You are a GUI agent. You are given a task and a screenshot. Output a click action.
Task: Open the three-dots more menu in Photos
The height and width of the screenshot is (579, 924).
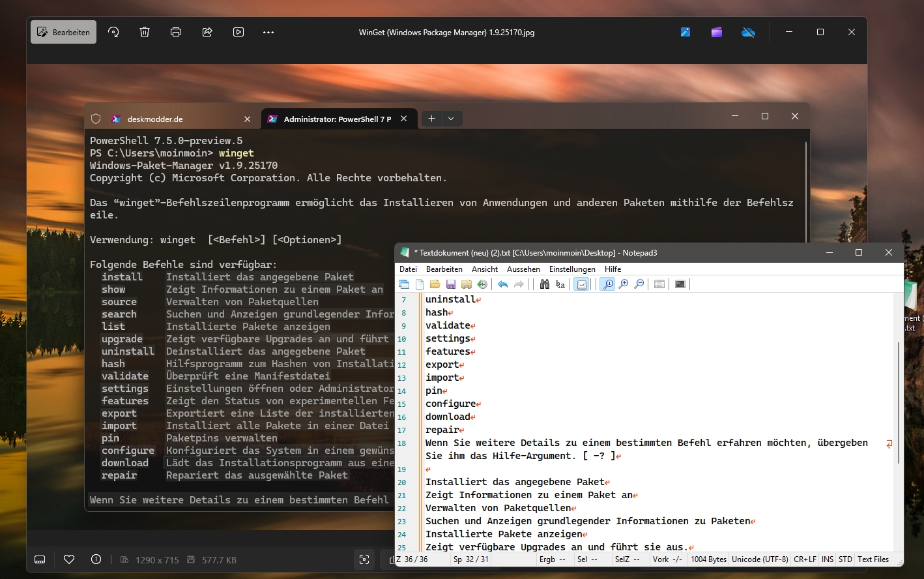click(268, 32)
